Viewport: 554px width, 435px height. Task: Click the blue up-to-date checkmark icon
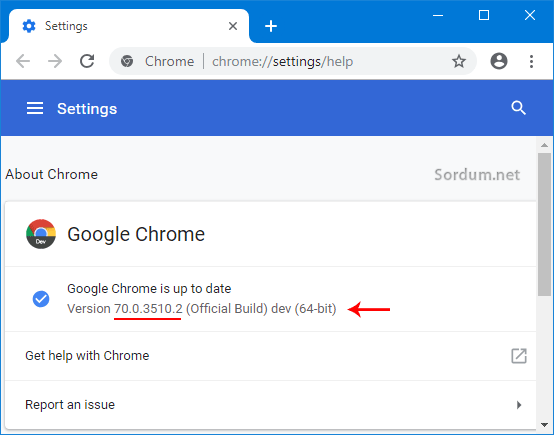[41, 299]
